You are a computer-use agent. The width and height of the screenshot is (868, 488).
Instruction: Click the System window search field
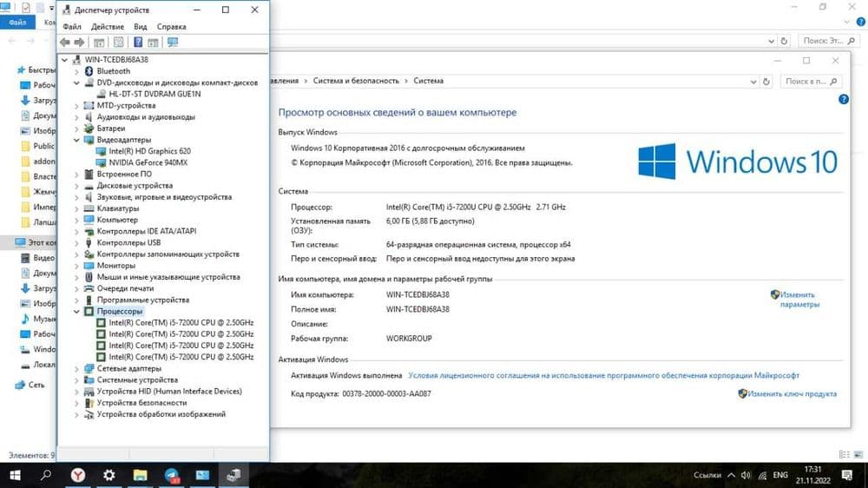click(811, 82)
